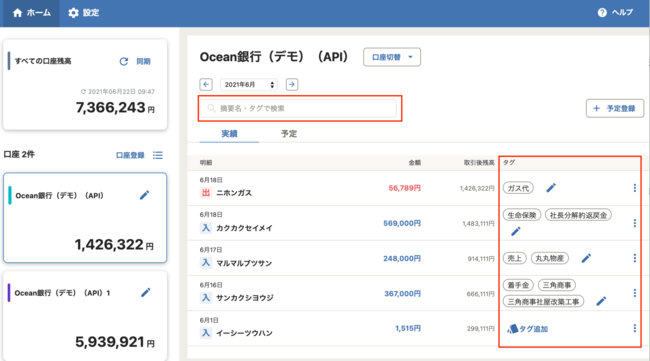Click タグ追加 on the イーシーツウハン row
Image resolution: width=650 pixels, height=361 pixels.
(528, 329)
